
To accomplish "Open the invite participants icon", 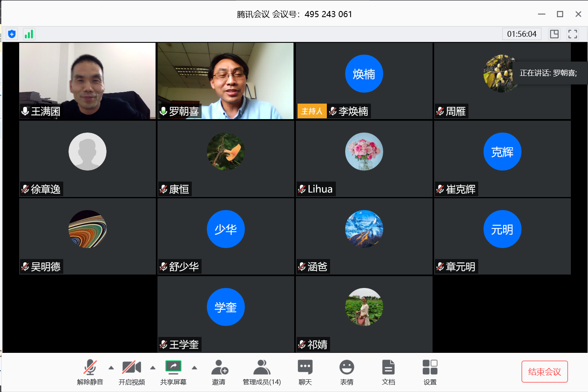I will tap(219, 372).
